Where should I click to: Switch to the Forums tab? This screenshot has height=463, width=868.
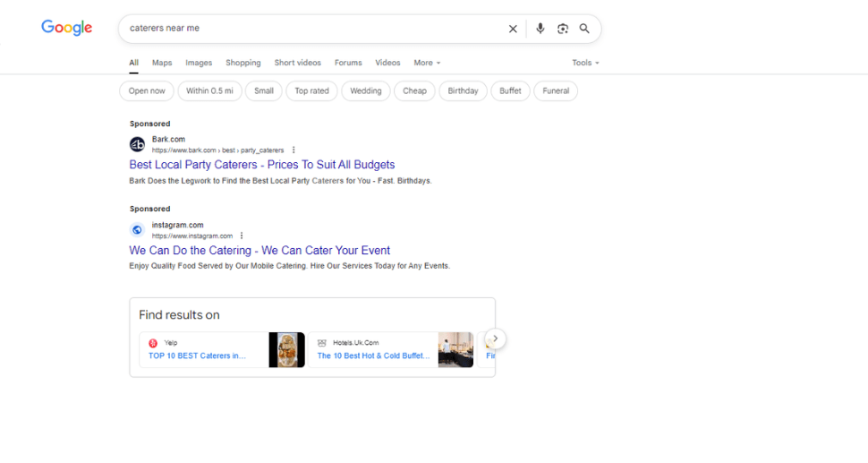(x=348, y=63)
